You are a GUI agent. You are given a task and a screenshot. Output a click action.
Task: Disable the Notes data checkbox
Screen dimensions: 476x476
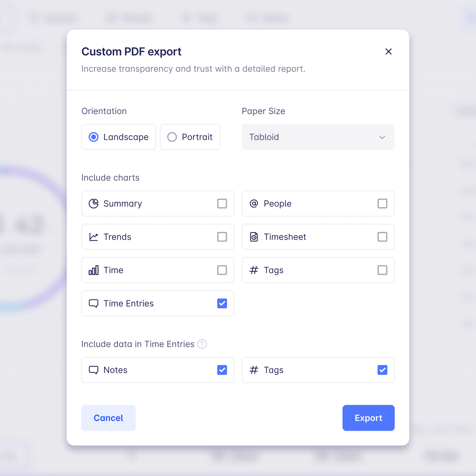[x=222, y=370]
